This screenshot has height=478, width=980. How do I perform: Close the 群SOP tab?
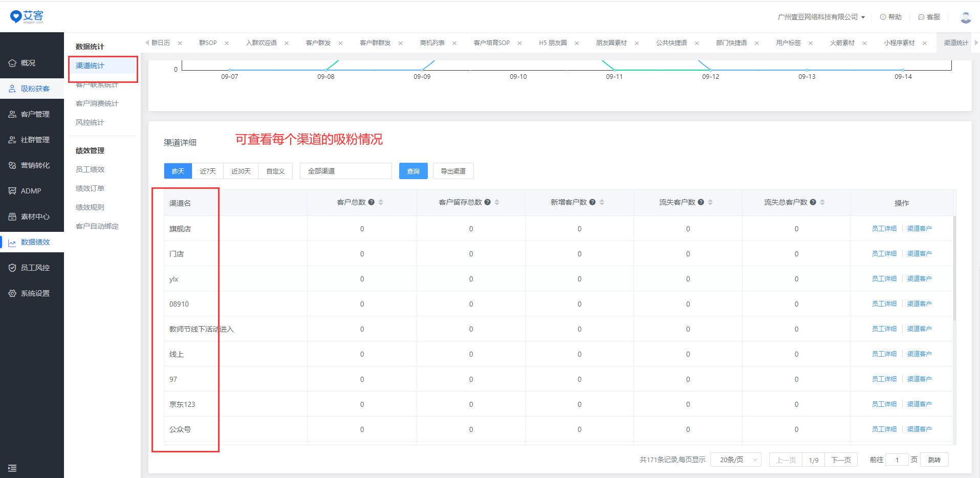click(x=227, y=43)
